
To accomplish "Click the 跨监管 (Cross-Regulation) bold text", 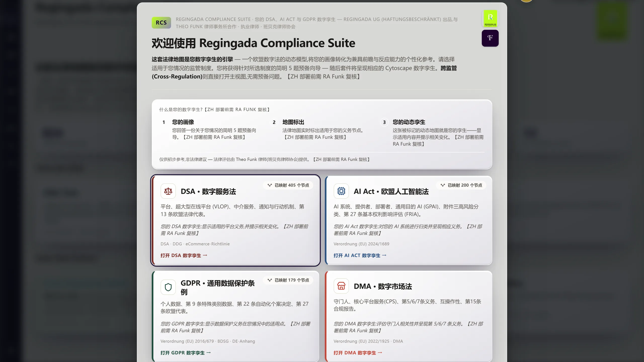I will [304, 72].
